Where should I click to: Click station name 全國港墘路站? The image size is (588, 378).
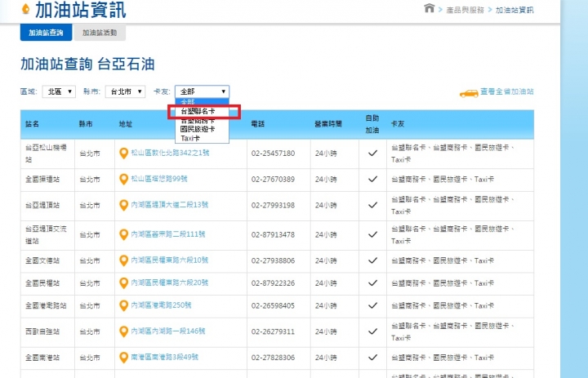(x=46, y=305)
